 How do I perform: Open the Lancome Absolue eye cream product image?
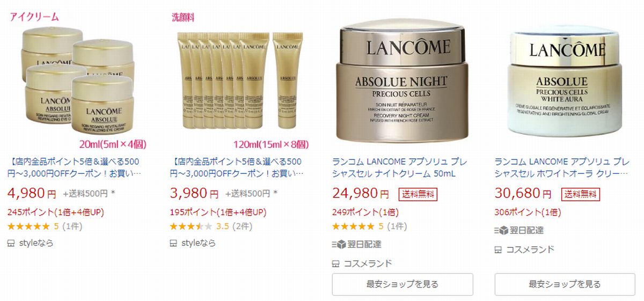78,80
